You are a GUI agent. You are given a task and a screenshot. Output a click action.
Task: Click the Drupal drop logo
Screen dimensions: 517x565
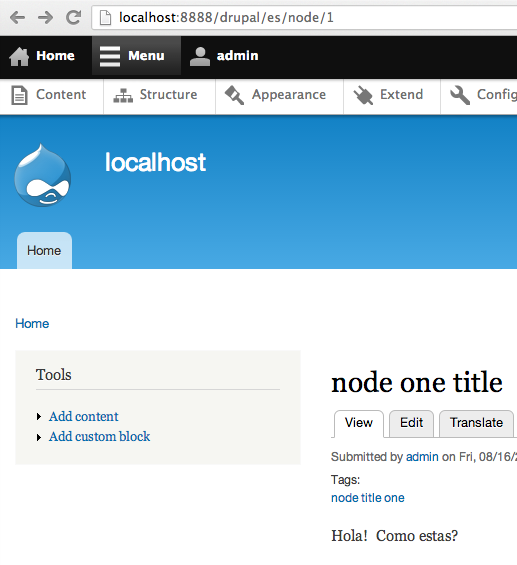pos(43,175)
